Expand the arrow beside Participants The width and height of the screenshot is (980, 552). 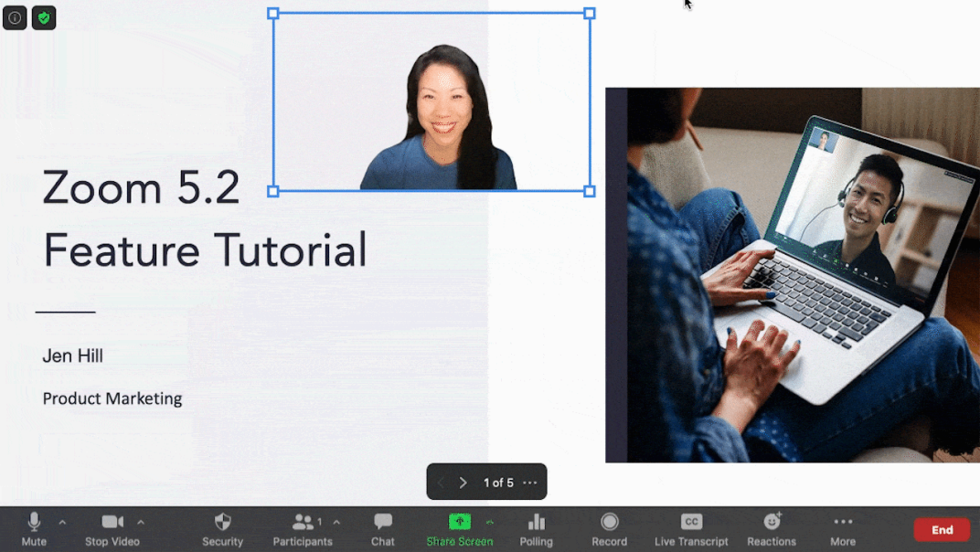tap(336, 522)
